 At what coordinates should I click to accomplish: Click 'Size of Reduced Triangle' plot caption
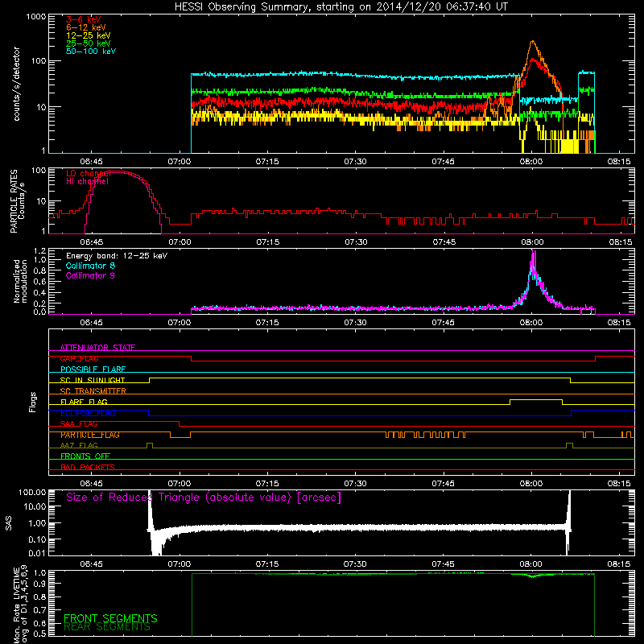[x=204, y=497]
